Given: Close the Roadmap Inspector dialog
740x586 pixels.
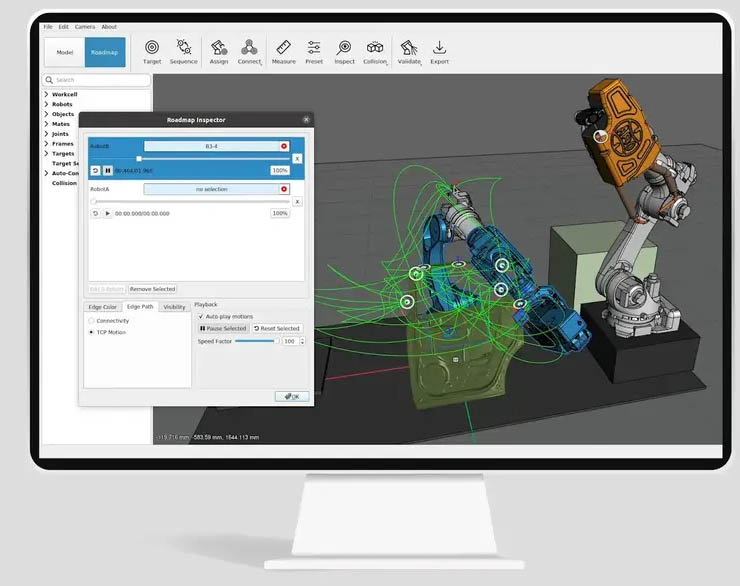Looking at the screenshot, I should [306, 120].
